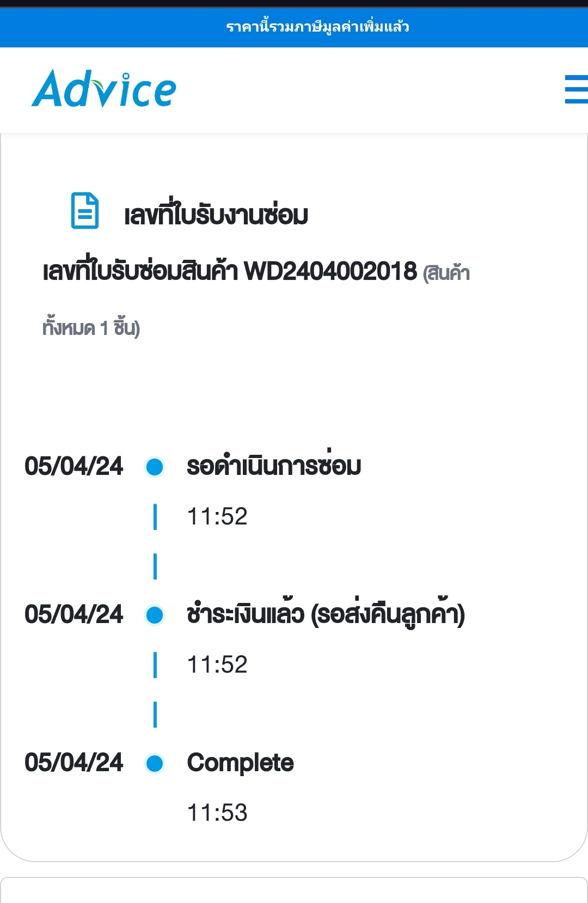Click the ทั้งหมด 1 ชิ้น item count text
The width and height of the screenshot is (588, 903).
point(91,327)
